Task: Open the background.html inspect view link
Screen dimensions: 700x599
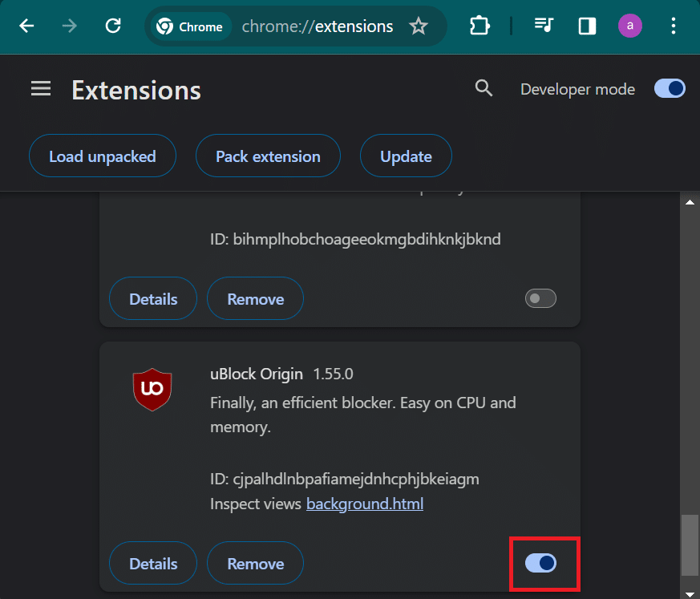Action: tap(365, 504)
